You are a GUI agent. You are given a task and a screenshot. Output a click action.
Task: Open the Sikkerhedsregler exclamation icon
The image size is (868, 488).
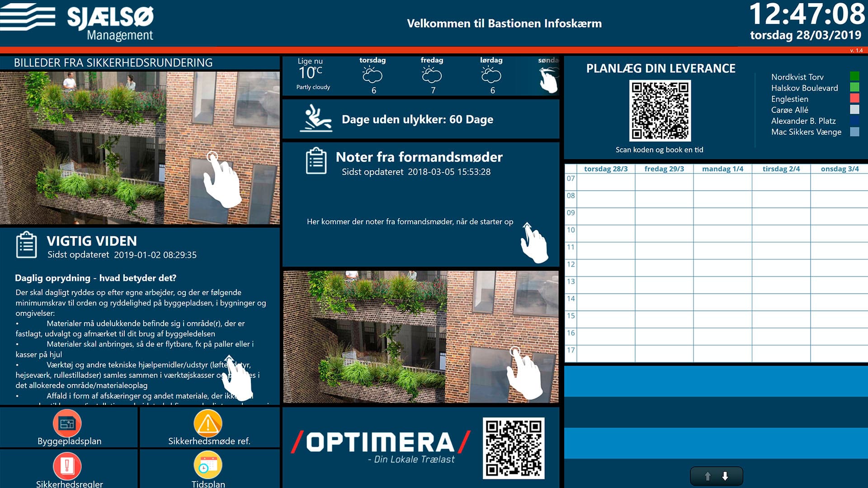tap(67, 465)
